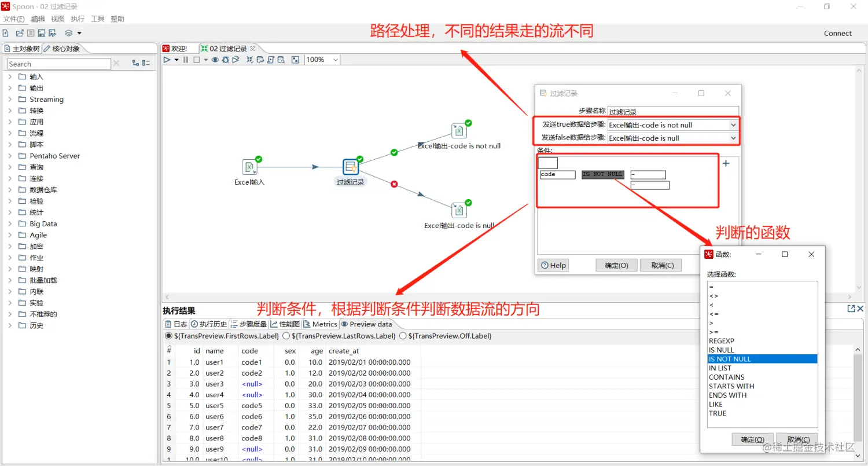Select the Excel输入 step on the canvas
This screenshot has width=868, height=466.
click(x=249, y=167)
